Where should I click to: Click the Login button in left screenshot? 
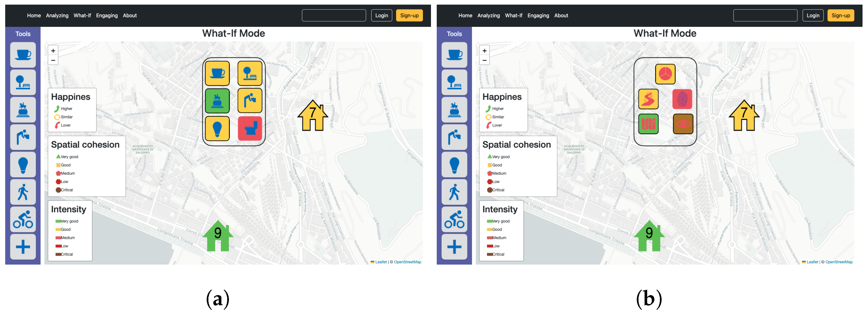click(381, 16)
